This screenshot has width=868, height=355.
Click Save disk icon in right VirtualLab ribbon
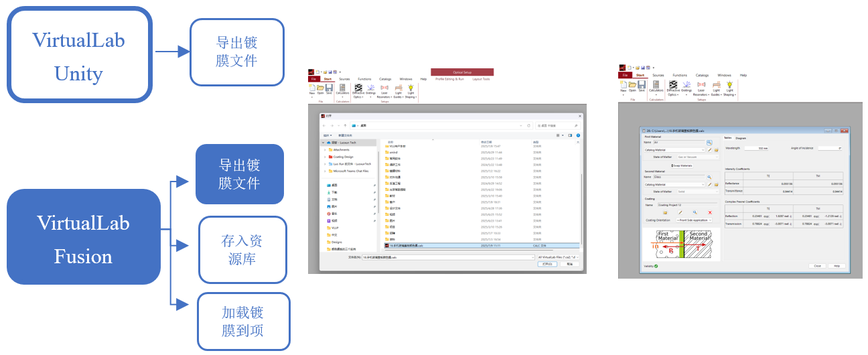coord(641,85)
